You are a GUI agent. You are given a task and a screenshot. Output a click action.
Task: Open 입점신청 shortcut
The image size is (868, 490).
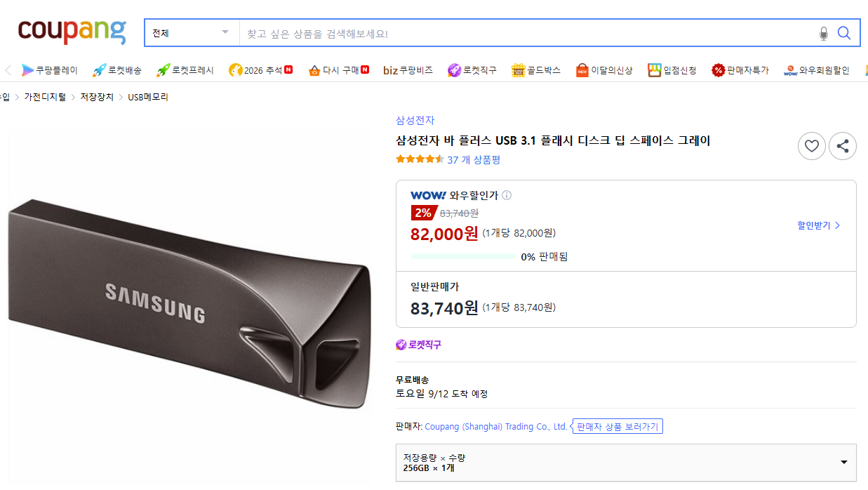(672, 70)
